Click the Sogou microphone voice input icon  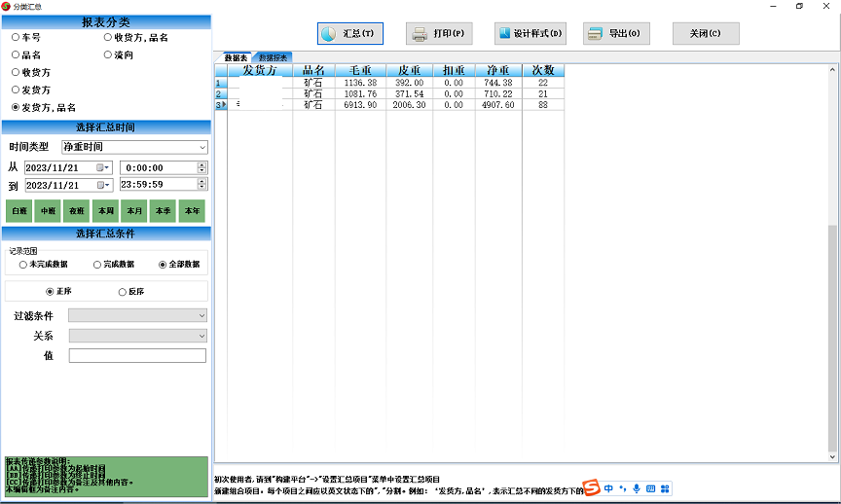point(637,487)
